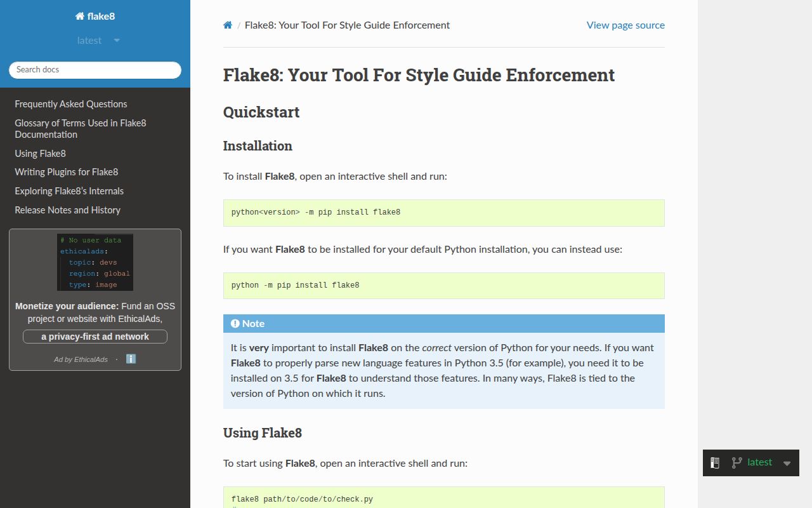Open the Ad by EthicalAds link
812x508 pixels.
point(81,359)
